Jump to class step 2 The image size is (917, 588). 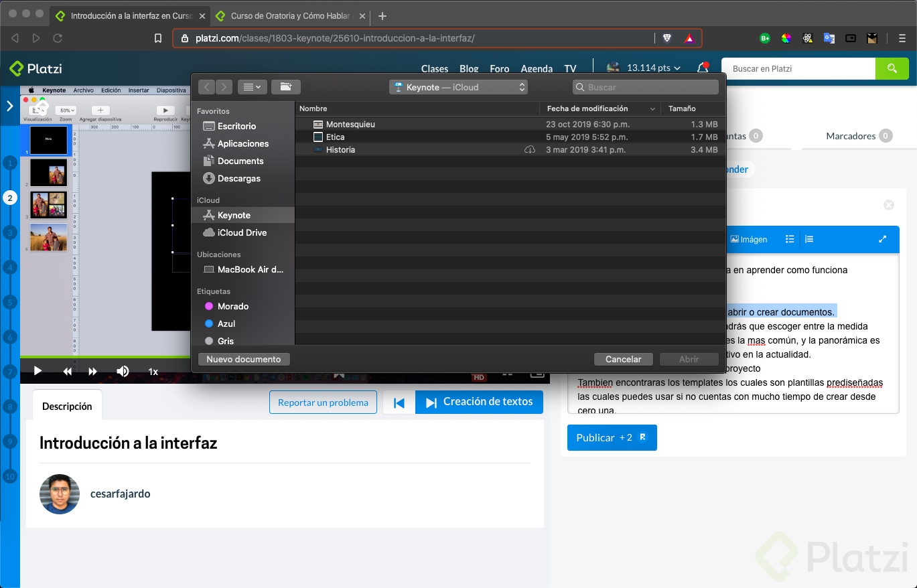(x=10, y=198)
